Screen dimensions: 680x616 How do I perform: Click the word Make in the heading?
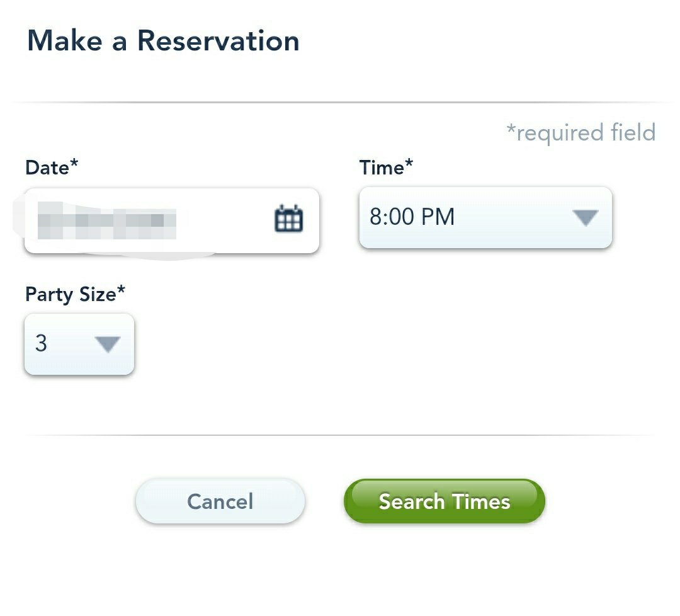[x=64, y=41]
